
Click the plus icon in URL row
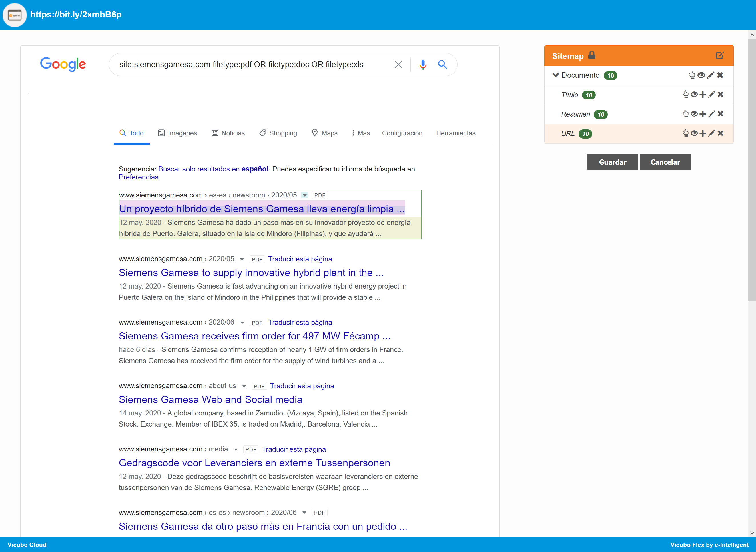tap(703, 133)
